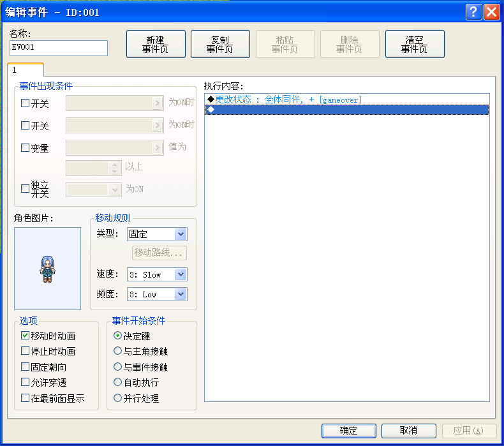Image resolution: width=504 pixels, height=446 pixels.
Task: Select 与主角接触 trigger radio button
Action: (117, 351)
